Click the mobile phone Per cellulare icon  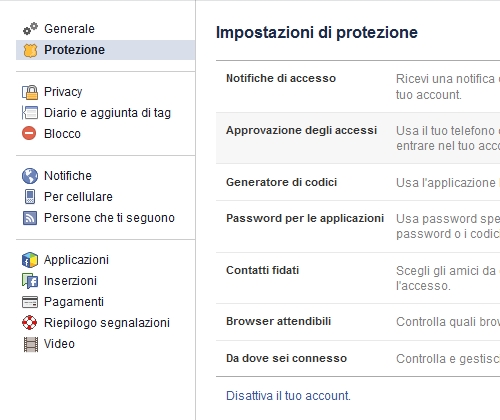click(x=30, y=197)
